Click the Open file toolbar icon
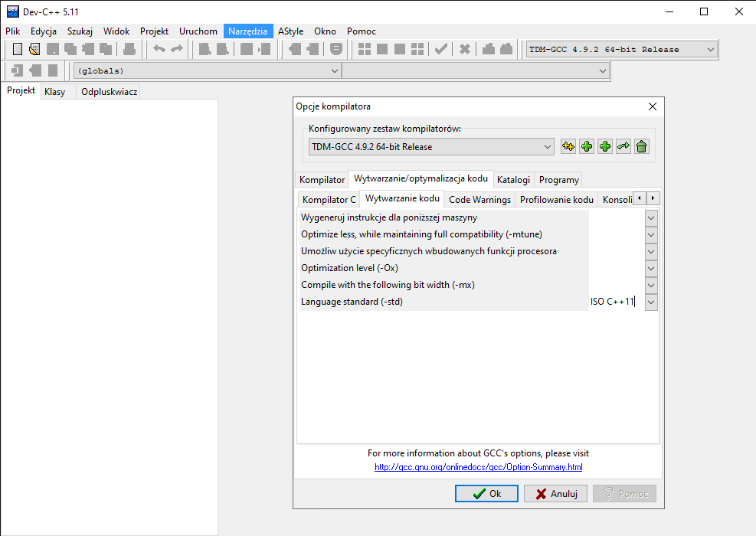Image resolution: width=756 pixels, height=536 pixels. (x=34, y=50)
